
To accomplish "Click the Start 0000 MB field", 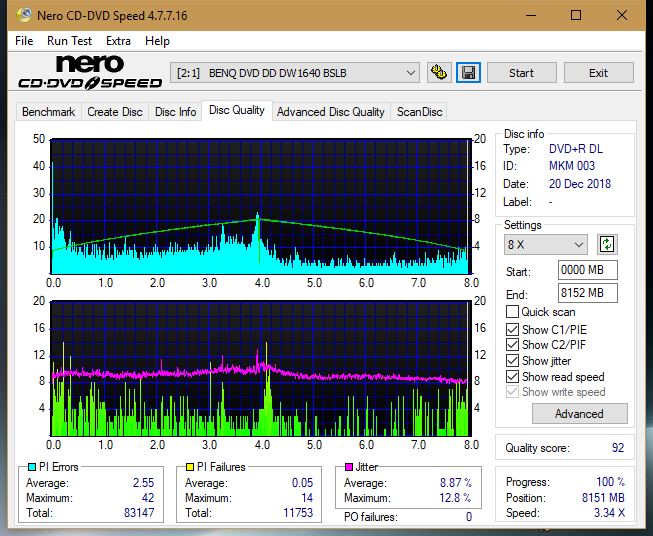I will coord(587,270).
